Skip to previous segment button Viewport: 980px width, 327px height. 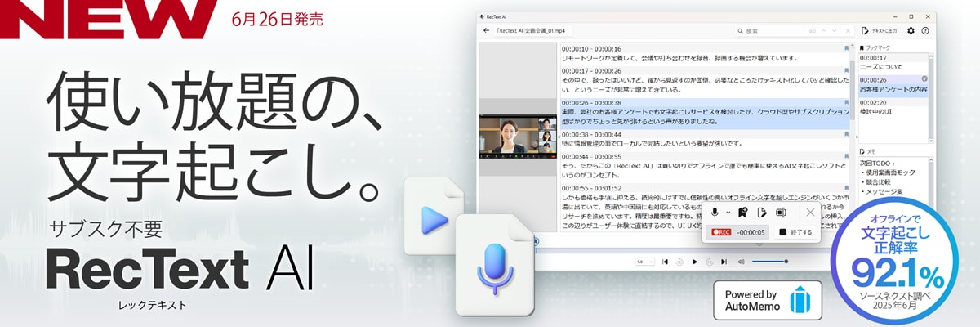pyautogui.click(x=665, y=262)
